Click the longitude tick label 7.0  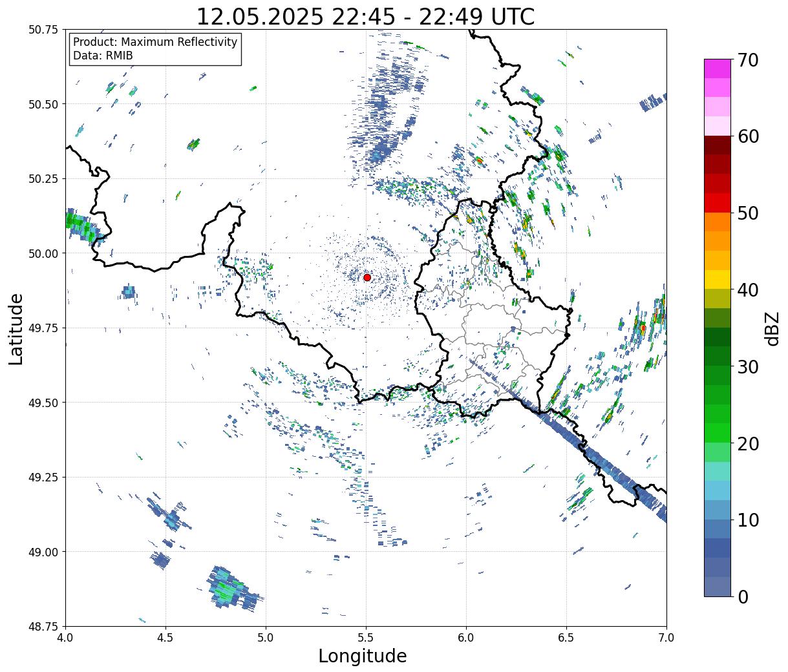[666, 638]
